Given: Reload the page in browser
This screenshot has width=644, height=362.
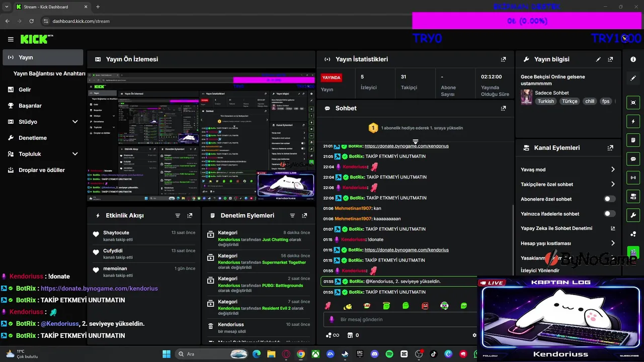Looking at the screenshot, I should coord(32,21).
